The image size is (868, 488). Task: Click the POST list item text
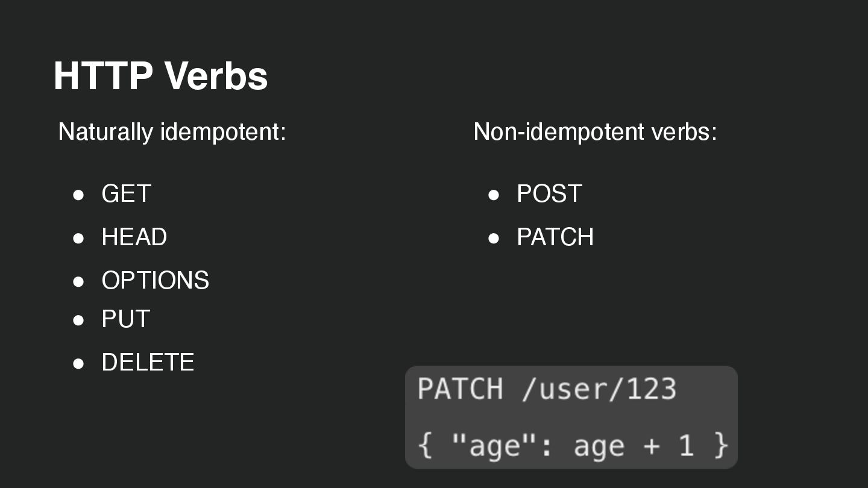point(549,194)
